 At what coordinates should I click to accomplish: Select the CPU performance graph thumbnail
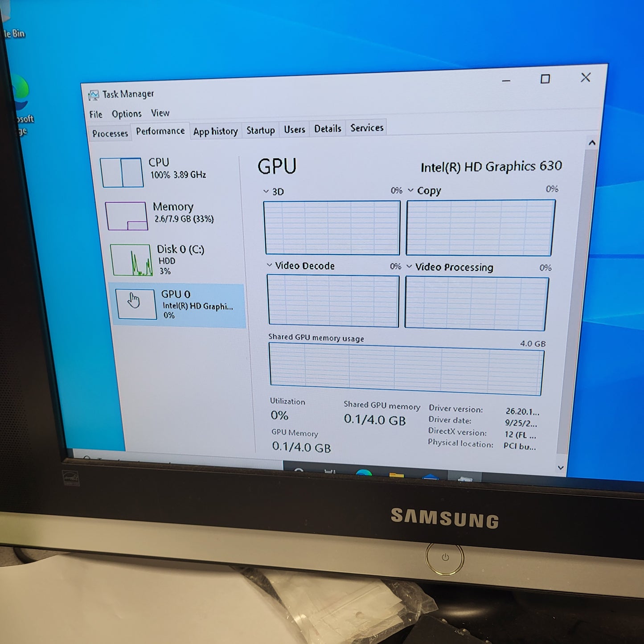pos(122,172)
